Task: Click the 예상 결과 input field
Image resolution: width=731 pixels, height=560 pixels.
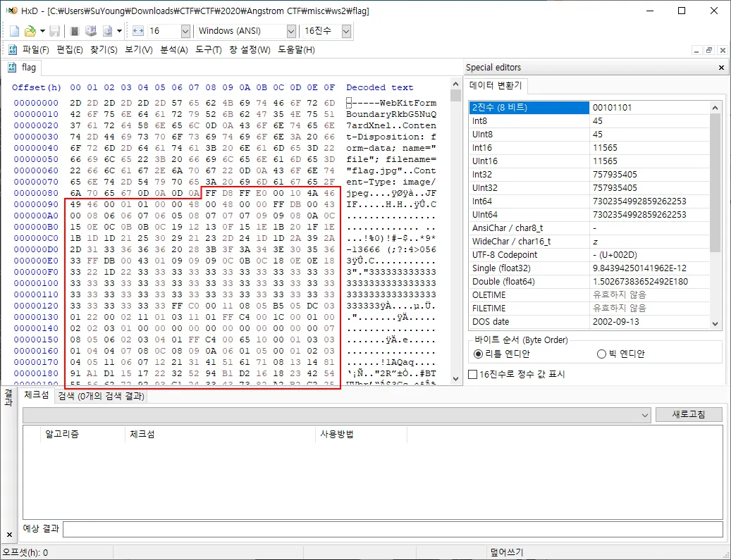Action: [393, 529]
